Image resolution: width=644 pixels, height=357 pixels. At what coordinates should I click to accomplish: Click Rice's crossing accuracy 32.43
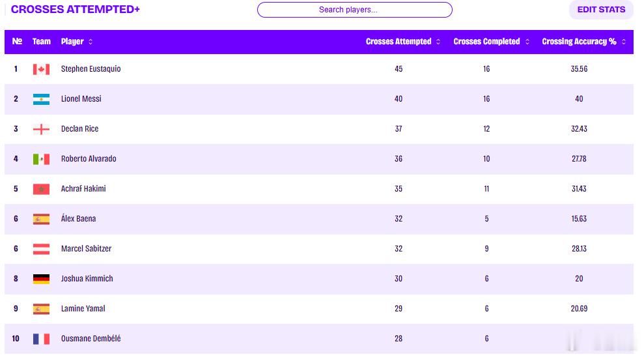(x=579, y=129)
